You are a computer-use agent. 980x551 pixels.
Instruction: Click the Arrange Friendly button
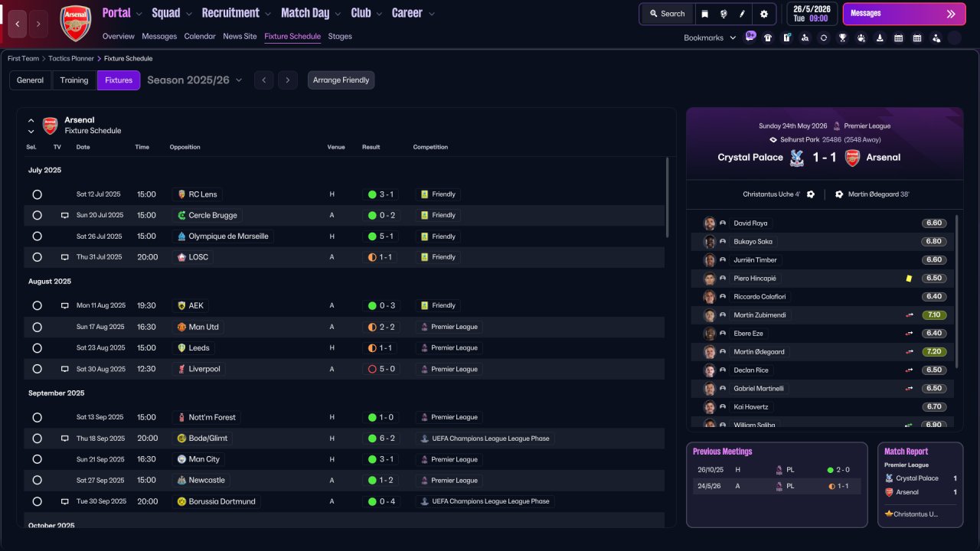341,80
